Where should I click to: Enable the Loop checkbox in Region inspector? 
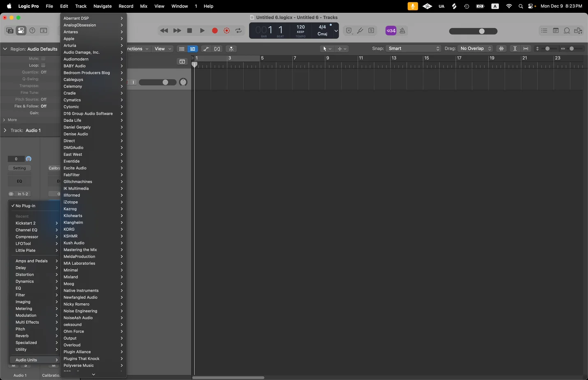43,65
